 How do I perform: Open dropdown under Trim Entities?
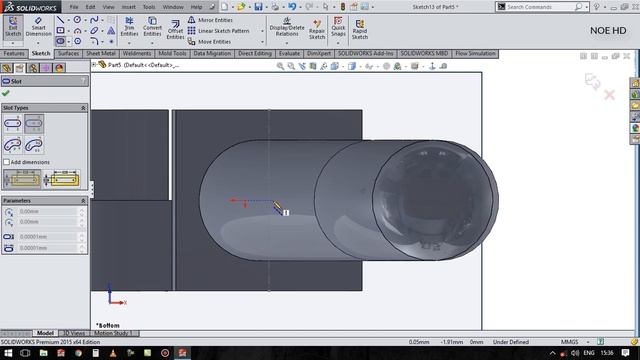click(x=129, y=43)
